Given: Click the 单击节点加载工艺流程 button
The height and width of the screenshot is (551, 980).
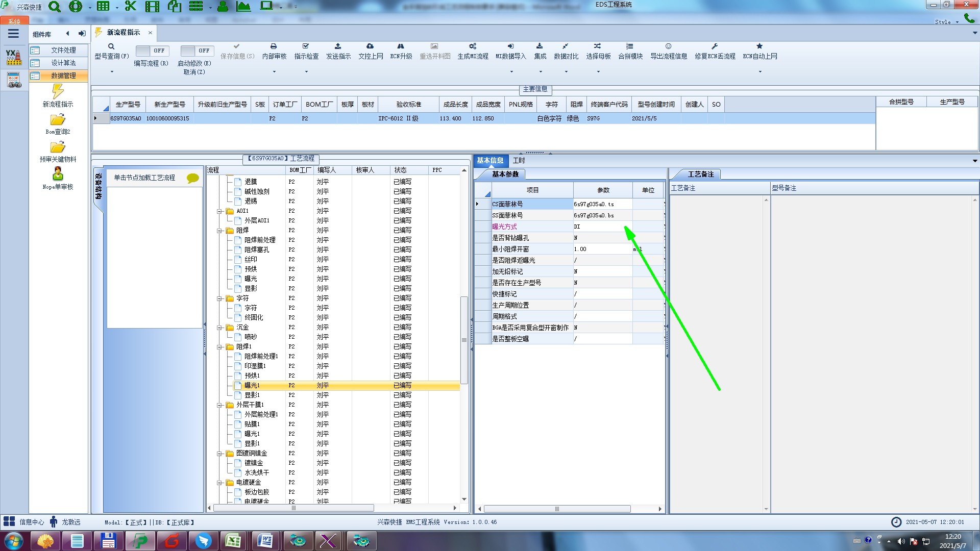Looking at the screenshot, I should coord(144,178).
